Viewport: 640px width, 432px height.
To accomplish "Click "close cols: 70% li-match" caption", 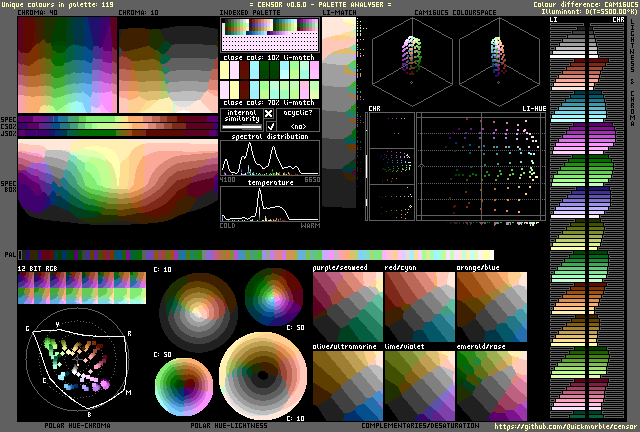I will click(x=269, y=102).
